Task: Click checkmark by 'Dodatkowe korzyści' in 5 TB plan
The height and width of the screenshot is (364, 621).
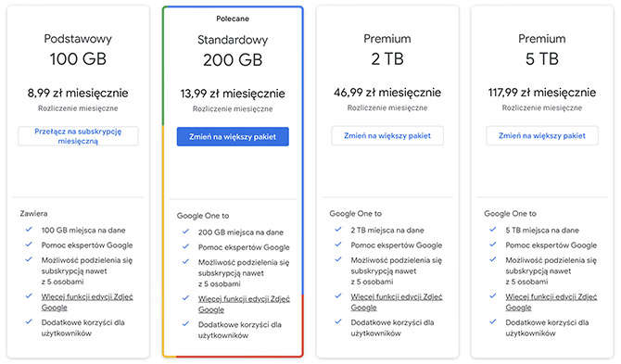Action: 493,321
